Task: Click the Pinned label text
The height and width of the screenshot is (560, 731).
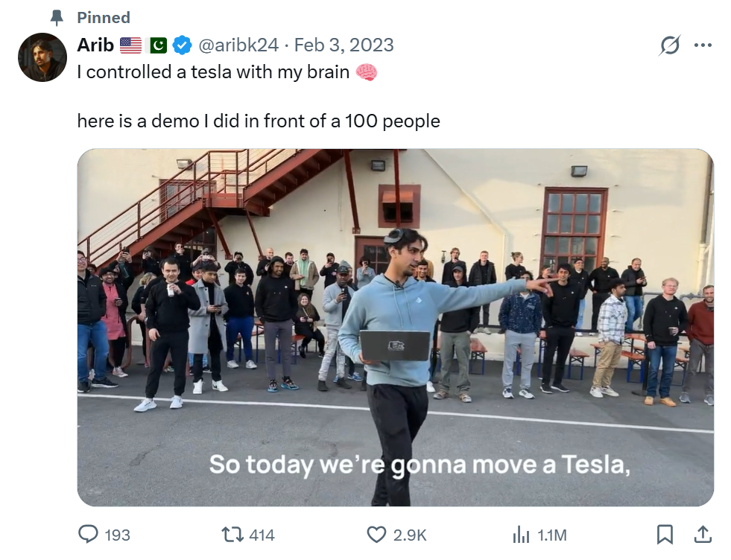Action: [104, 17]
